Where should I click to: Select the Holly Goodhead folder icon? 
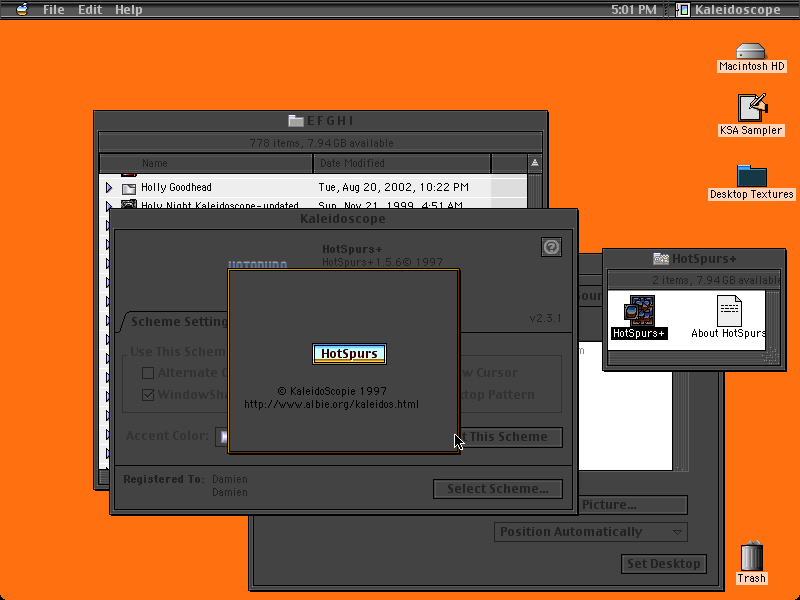[x=129, y=188]
